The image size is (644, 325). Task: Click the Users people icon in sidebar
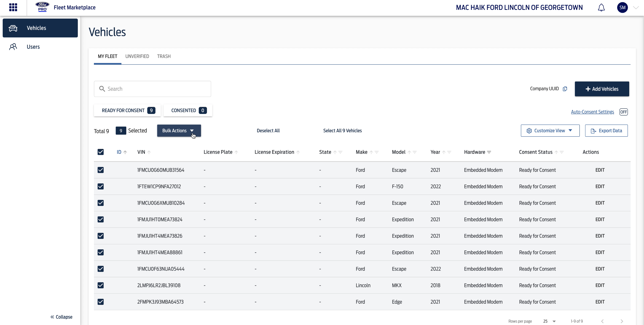(13, 47)
